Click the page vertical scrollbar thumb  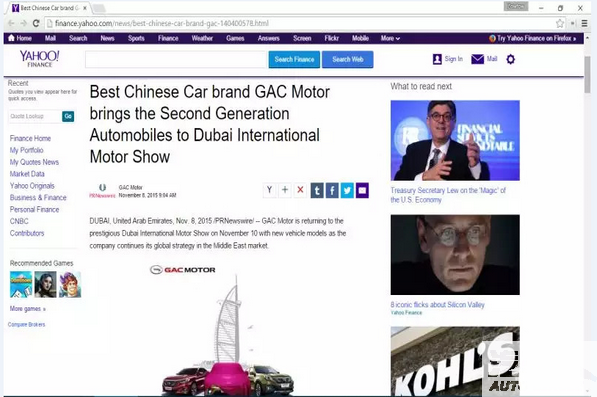588,74
